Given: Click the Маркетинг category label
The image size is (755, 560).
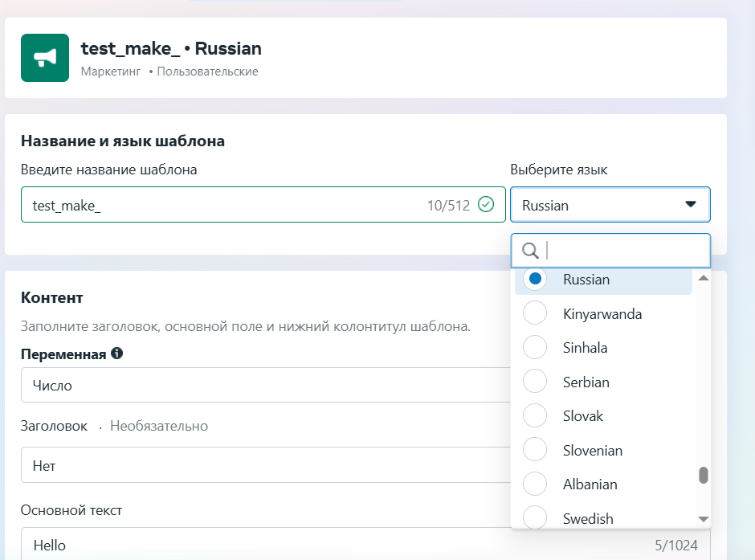Looking at the screenshot, I should click(111, 72).
